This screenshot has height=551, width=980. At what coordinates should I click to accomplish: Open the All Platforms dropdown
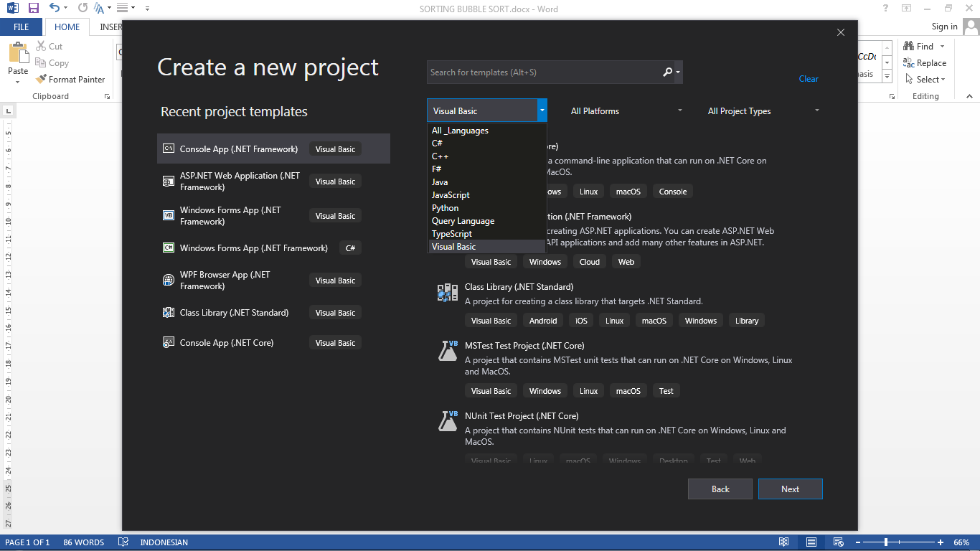tap(625, 110)
